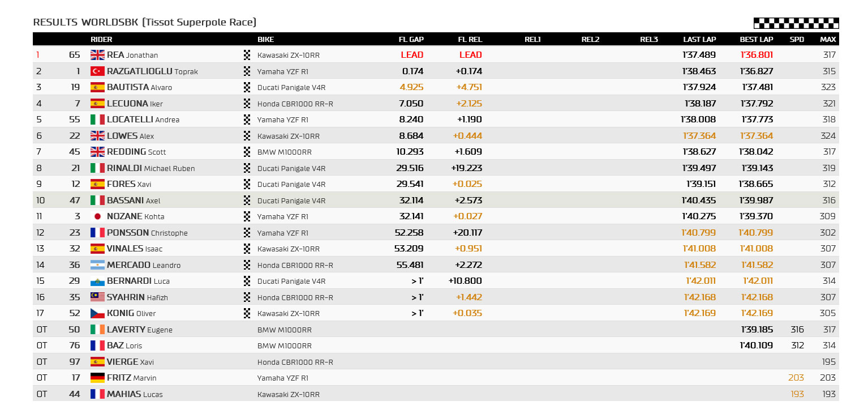Click REA's best lap time 1'36.801
Screen dimensions: 868x418
tap(757, 55)
